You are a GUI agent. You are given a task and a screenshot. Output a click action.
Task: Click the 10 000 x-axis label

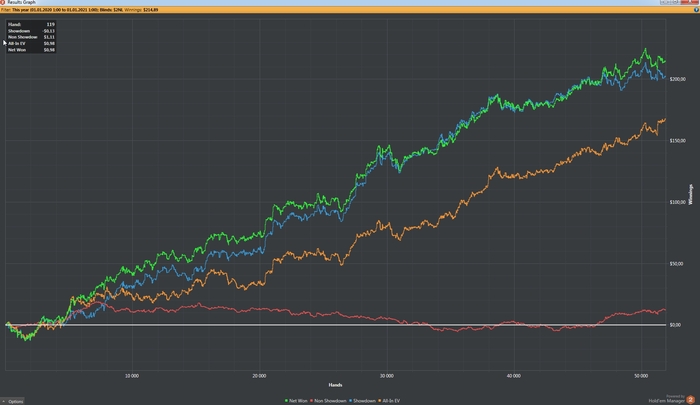[x=132, y=376]
